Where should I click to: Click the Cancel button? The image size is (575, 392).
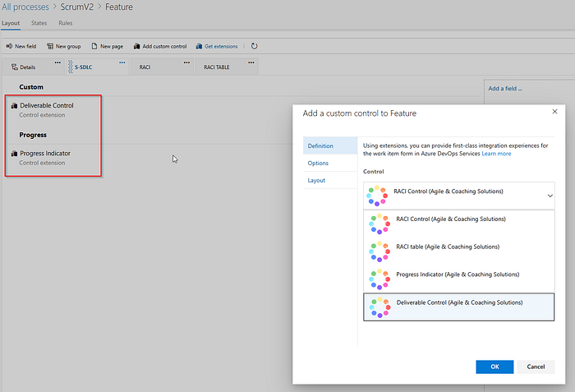[x=536, y=367]
